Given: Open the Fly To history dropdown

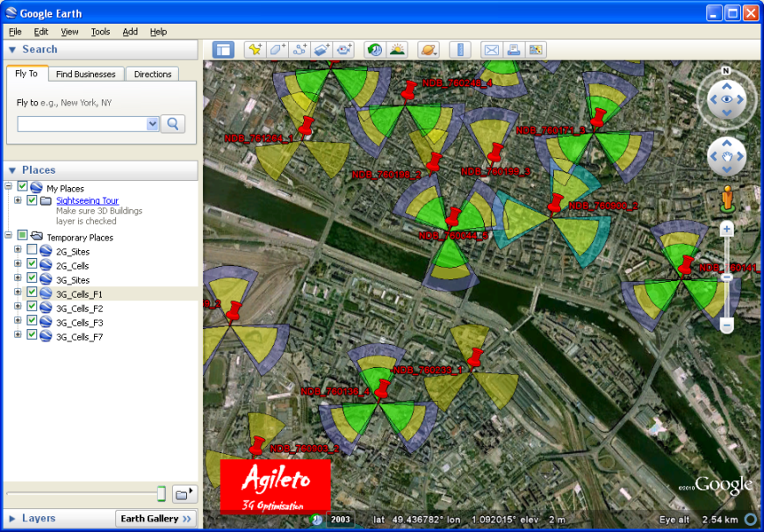Looking at the screenshot, I should pyautogui.click(x=153, y=124).
